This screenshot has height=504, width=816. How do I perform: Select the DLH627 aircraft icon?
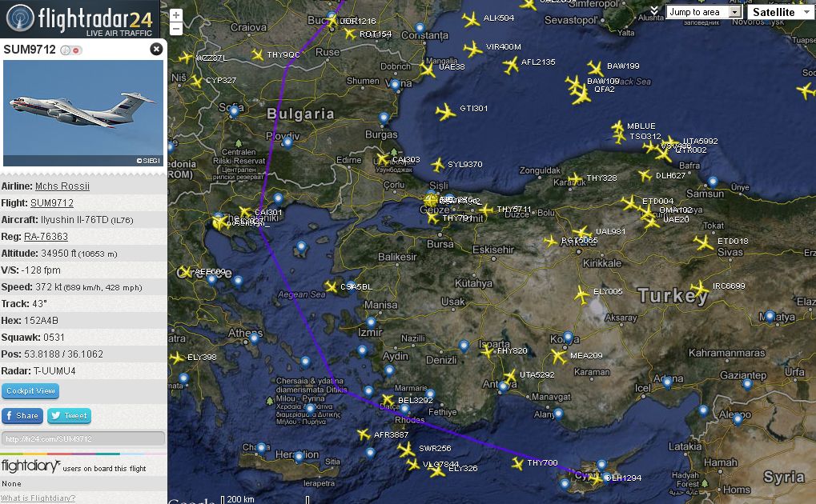(x=645, y=176)
